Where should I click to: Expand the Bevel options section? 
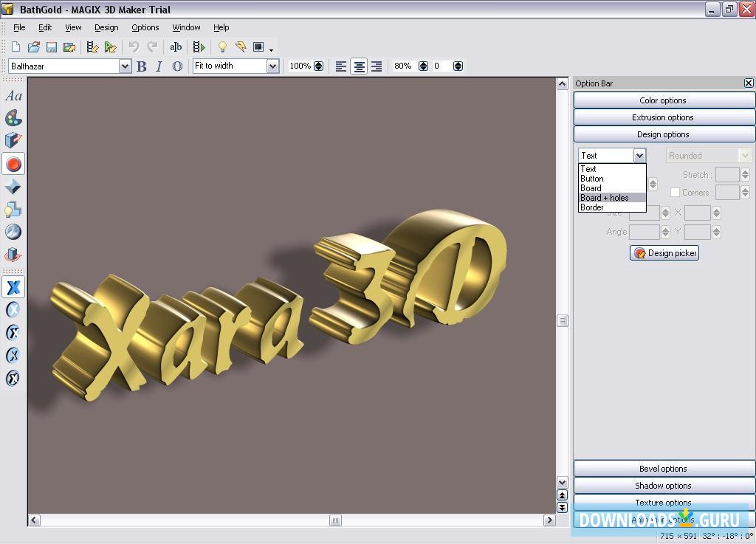click(x=663, y=469)
